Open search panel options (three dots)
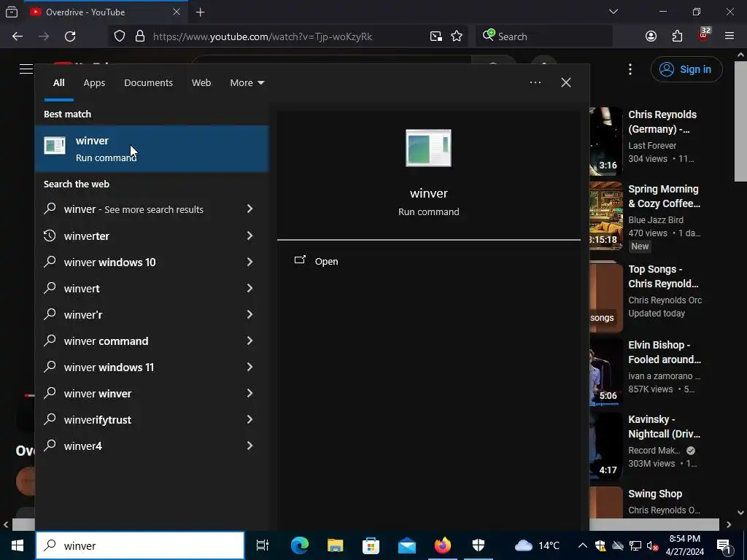Screen dimensions: 747x560 tap(535, 82)
